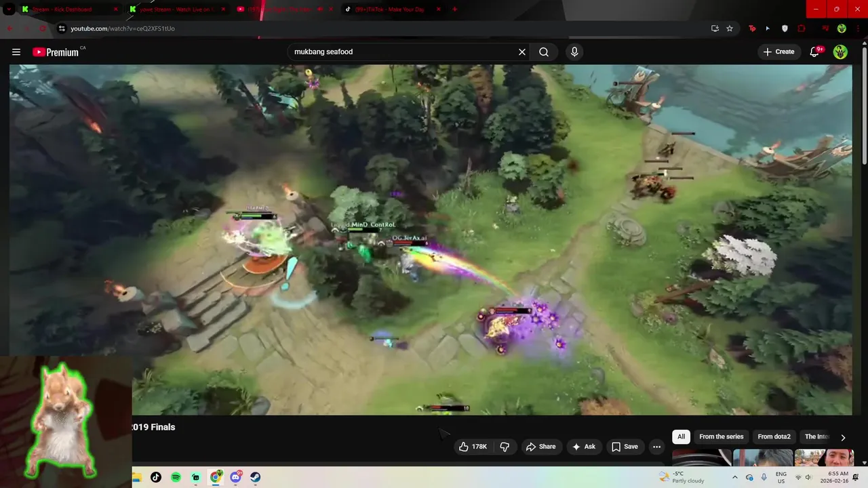Dislike the video with thumbs down
This screenshot has width=868, height=488.
click(505, 447)
